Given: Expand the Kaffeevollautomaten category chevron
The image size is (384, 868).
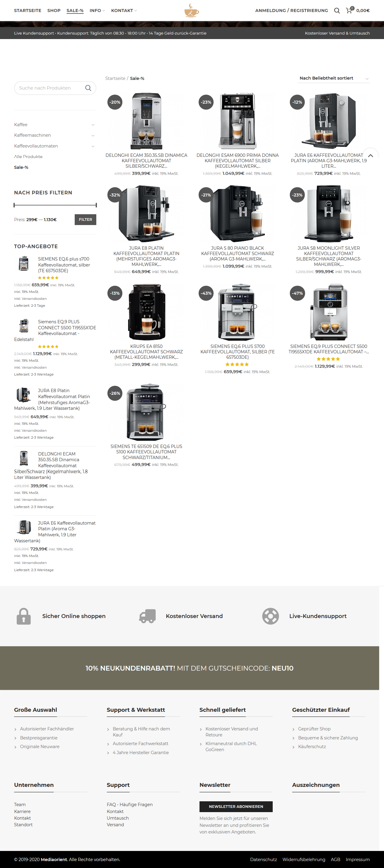Looking at the screenshot, I should click(x=93, y=146).
